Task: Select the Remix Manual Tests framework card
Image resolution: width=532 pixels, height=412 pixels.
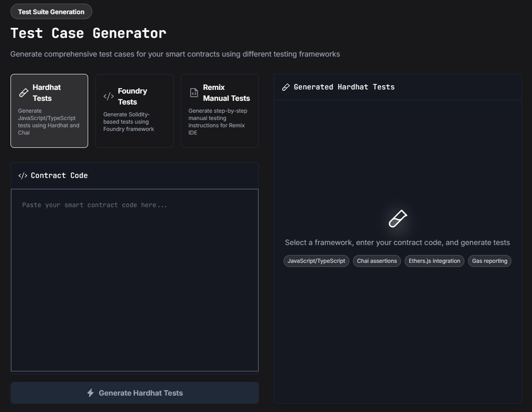Action: [220, 111]
